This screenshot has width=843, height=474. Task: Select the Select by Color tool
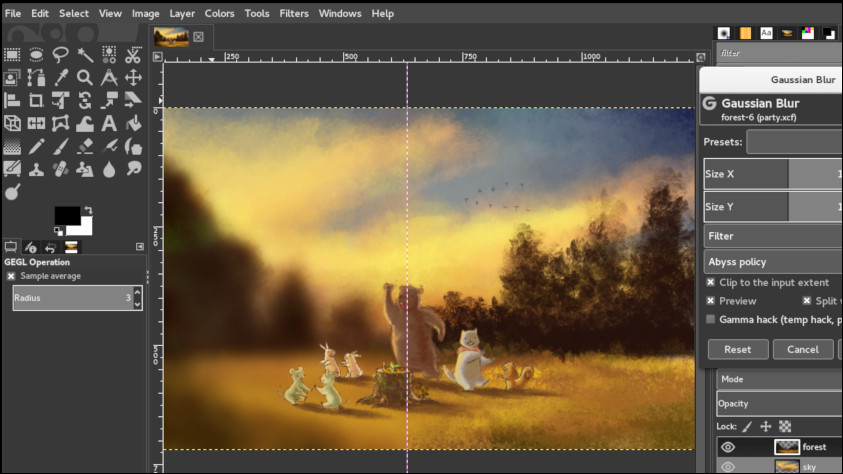109,54
